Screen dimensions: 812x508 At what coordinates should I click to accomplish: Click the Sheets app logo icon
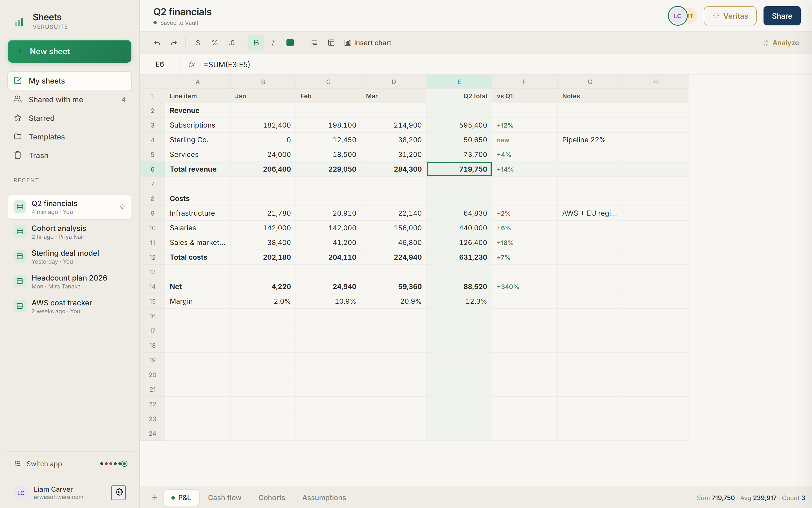tap(19, 21)
